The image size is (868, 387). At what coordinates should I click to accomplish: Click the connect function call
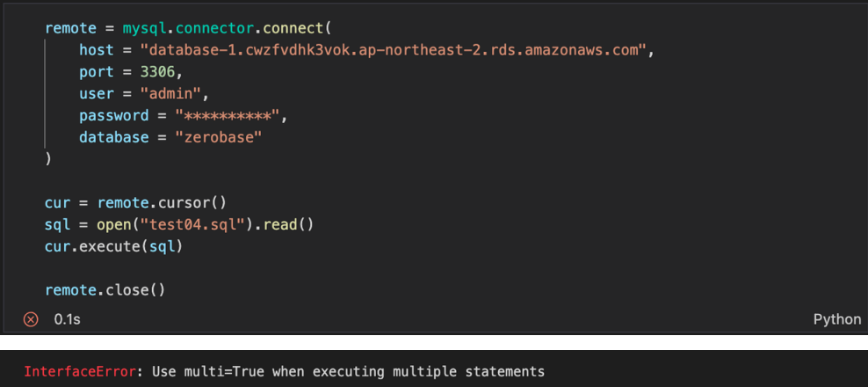point(298,28)
